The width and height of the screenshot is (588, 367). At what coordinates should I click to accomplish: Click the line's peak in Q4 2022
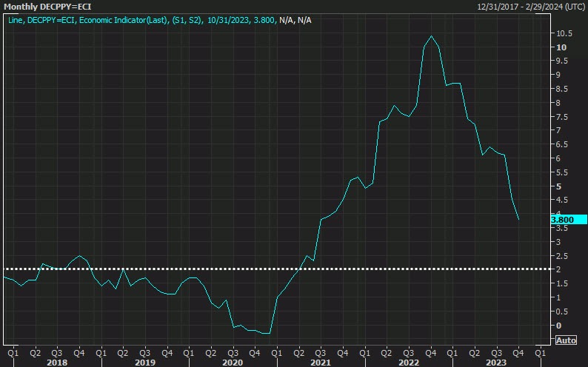click(432, 36)
